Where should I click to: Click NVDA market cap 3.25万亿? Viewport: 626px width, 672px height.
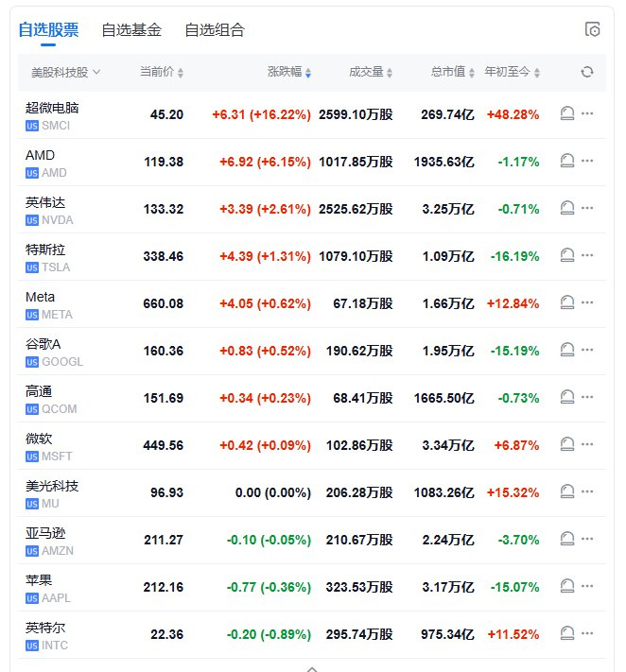point(448,209)
